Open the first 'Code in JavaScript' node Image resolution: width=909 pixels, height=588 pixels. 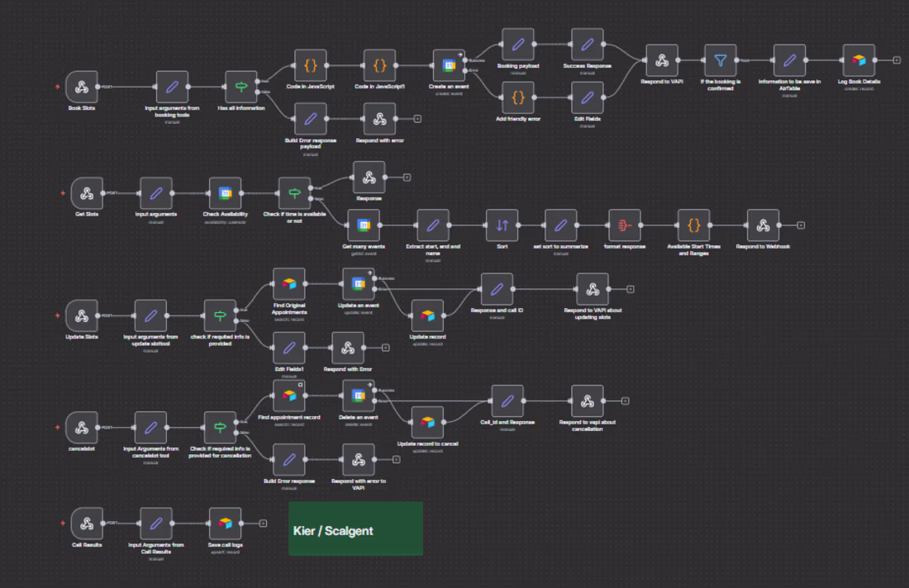coord(310,65)
